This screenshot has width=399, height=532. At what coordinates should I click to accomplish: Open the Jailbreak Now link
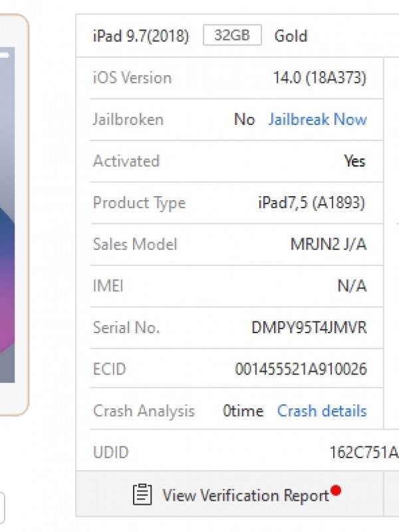317,120
